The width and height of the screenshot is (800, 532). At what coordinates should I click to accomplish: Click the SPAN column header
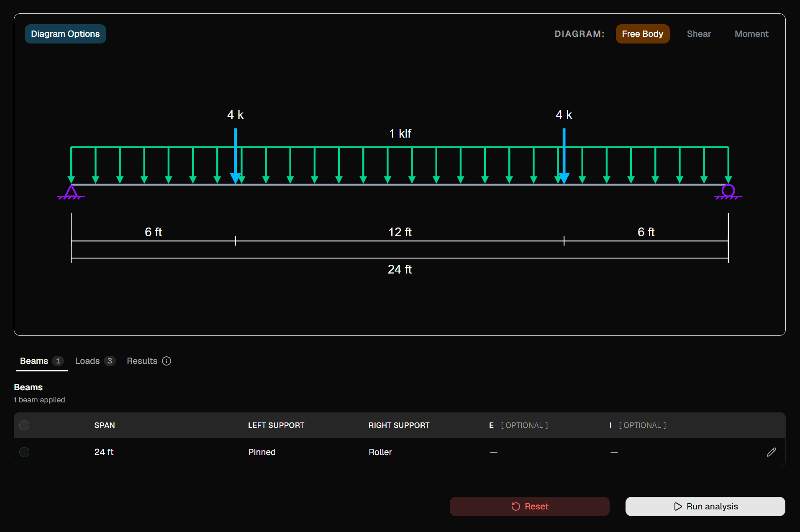tap(105, 425)
